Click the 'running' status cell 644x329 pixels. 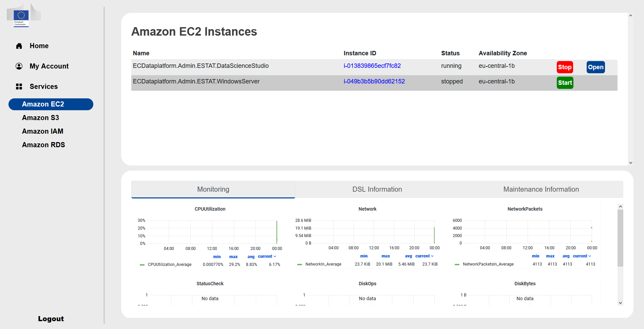click(451, 66)
